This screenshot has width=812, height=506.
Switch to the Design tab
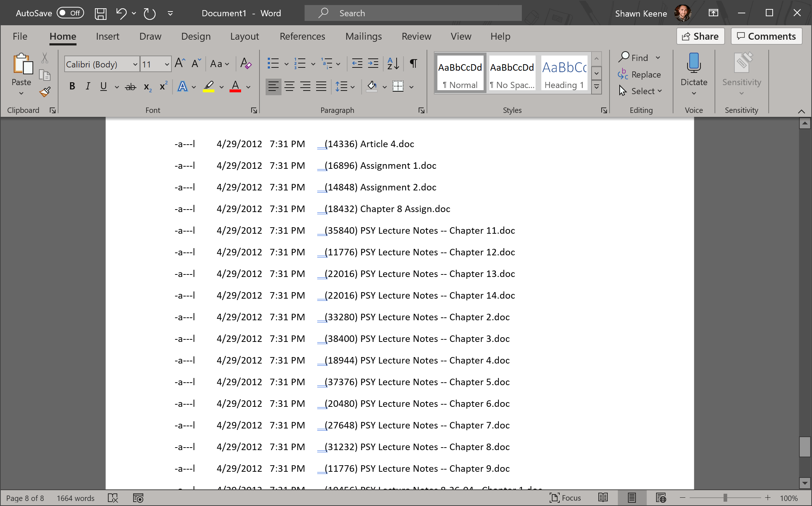[x=196, y=36]
